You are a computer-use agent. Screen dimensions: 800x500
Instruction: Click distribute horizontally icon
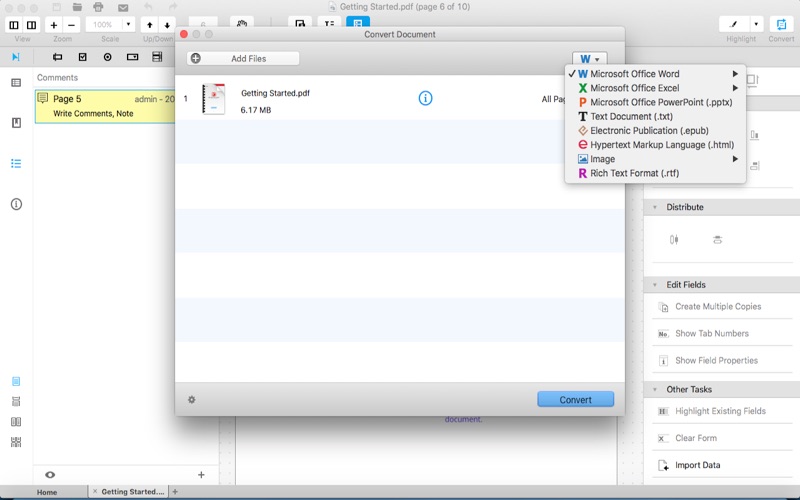(674, 239)
